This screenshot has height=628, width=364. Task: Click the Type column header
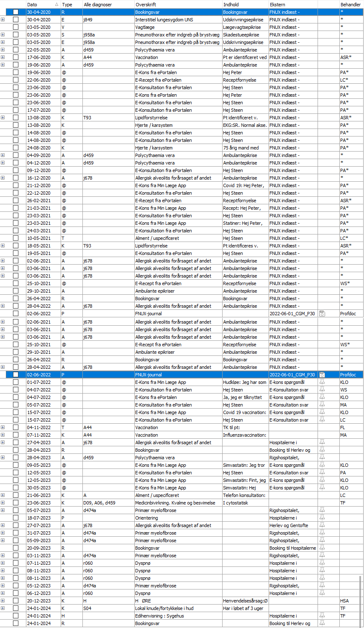(72, 5)
